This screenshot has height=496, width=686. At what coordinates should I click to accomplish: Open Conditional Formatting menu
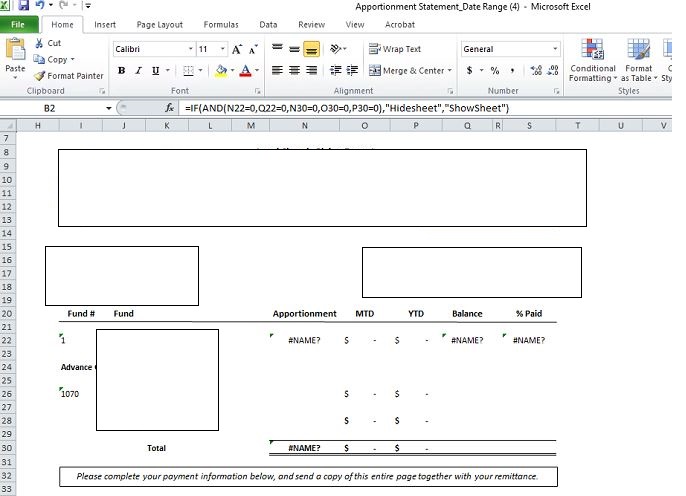click(593, 60)
